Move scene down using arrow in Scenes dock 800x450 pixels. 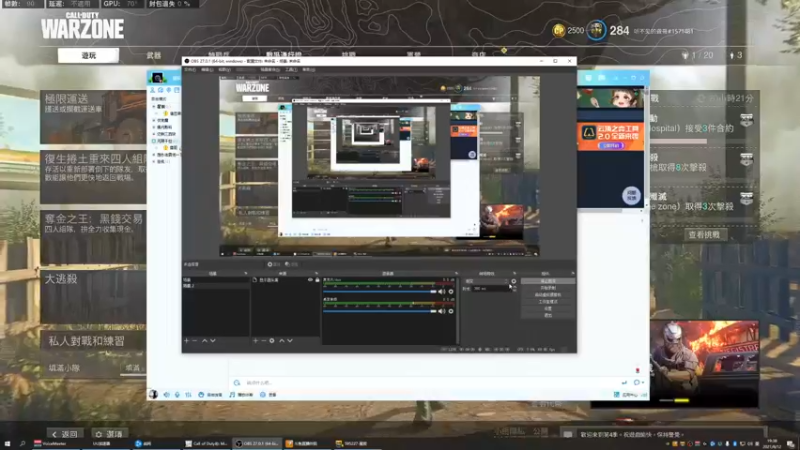pyautogui.click(x=213, y=340)
